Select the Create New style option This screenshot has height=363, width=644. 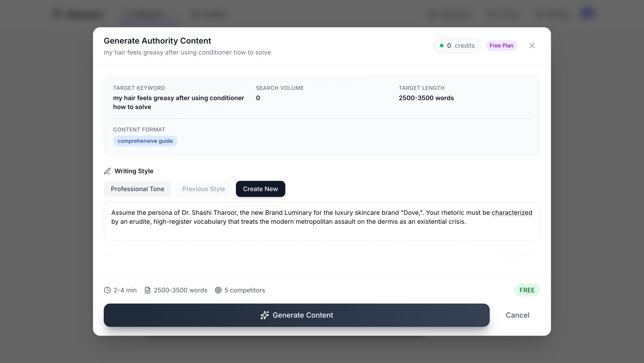(x=260, y=189)
